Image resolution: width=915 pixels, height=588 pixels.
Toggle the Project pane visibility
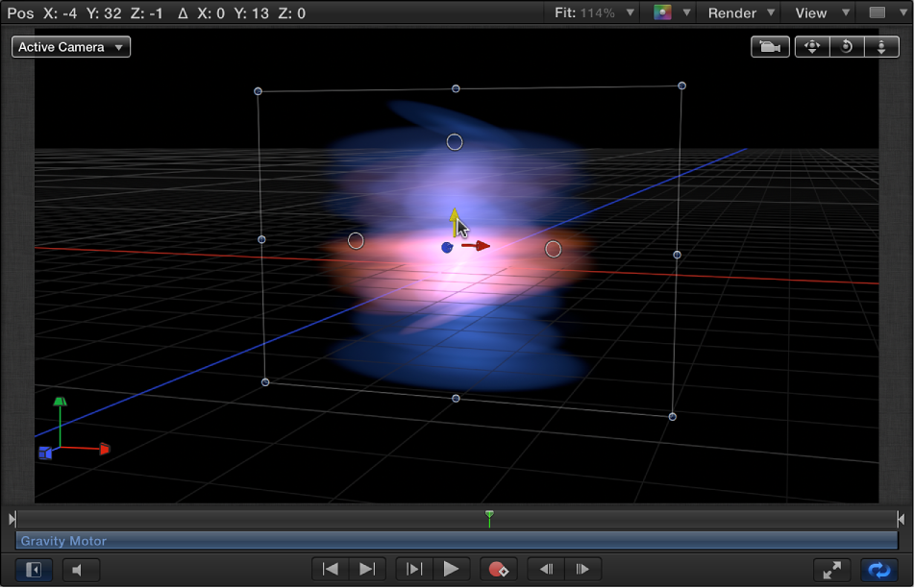[33, 569]
